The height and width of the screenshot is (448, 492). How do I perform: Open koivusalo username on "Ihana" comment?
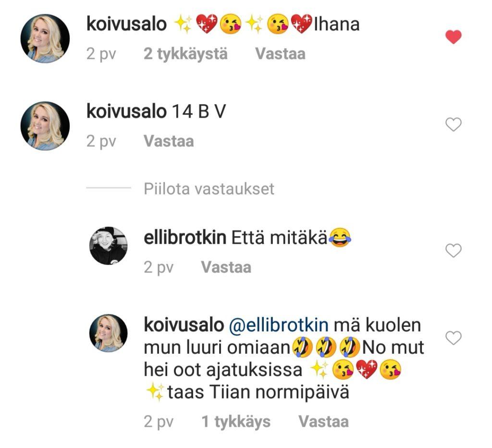126,24
